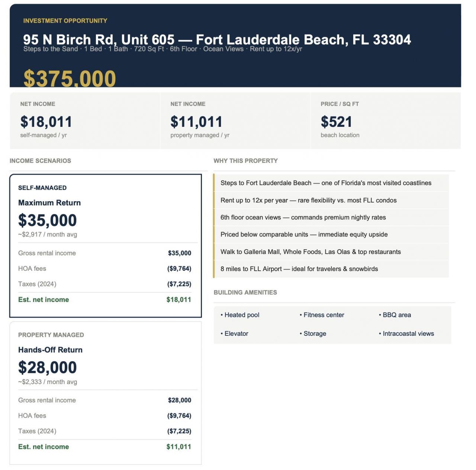476x470 pixels.
Task: Click the Hands-Off Return heading
Action: pyautogui.click(x=50, y=350)
